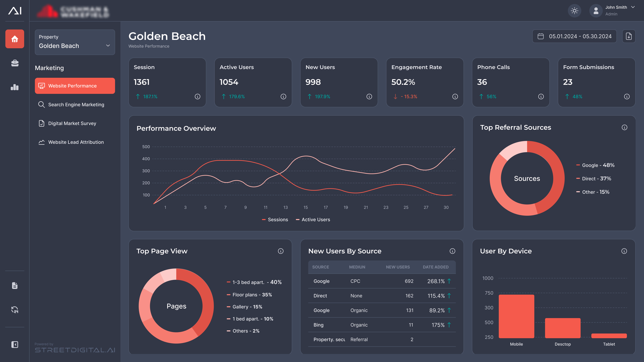Open the Golden Beach property dropdown
The image size is (644, 362).
click(75, 42)
